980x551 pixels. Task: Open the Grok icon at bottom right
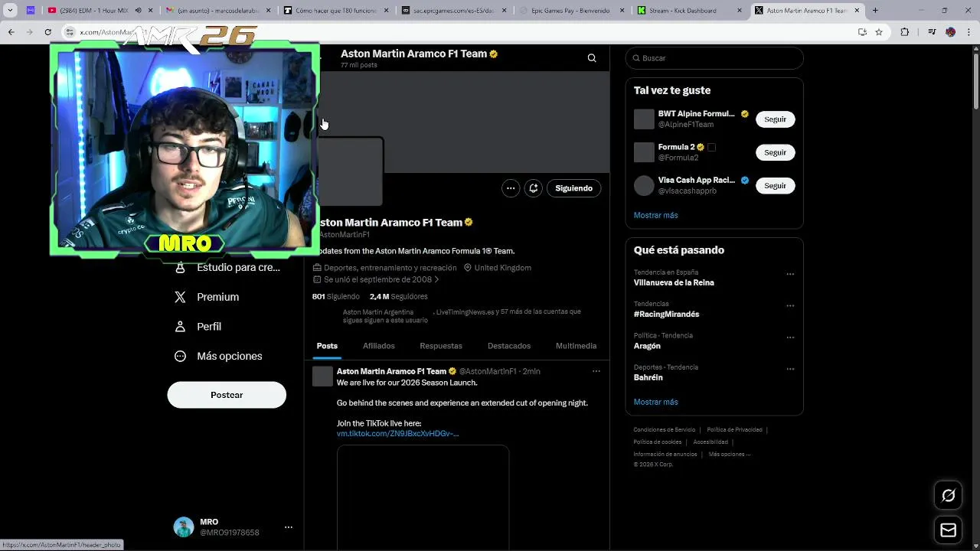coord(948,496)
